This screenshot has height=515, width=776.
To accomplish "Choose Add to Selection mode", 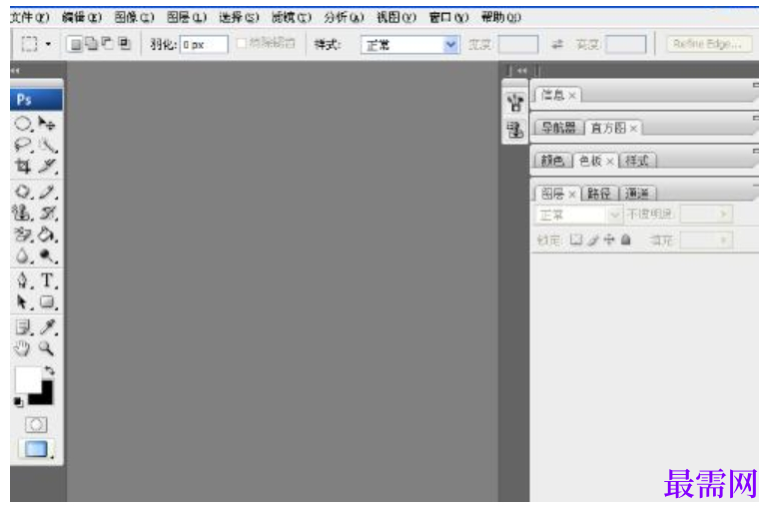I will click(x=92, y=44).
